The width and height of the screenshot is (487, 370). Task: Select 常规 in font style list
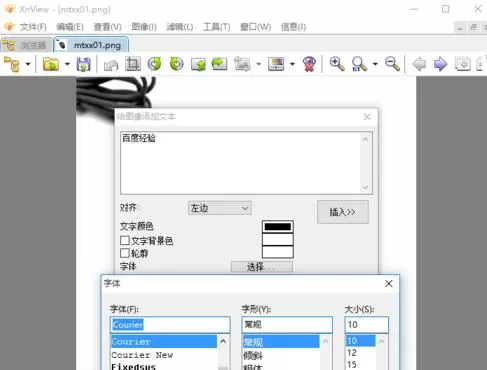[281, 342]
